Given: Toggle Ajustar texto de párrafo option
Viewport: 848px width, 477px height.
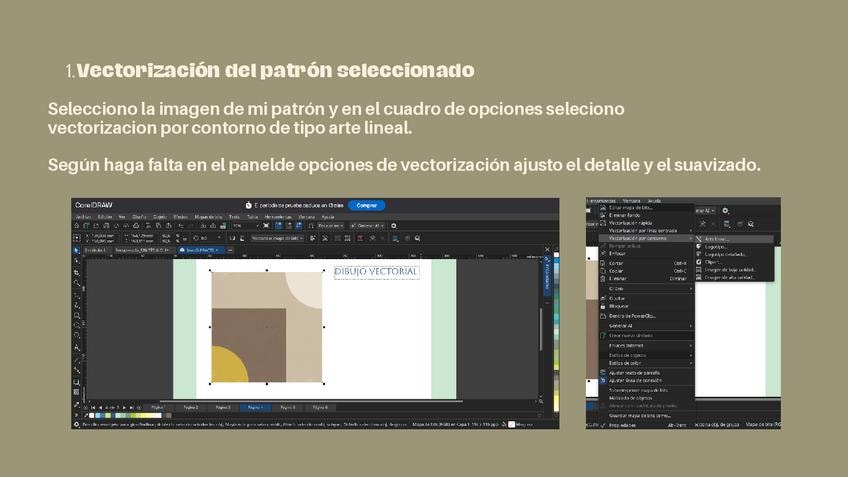Looking at the screenshot, I should [603, 372].
